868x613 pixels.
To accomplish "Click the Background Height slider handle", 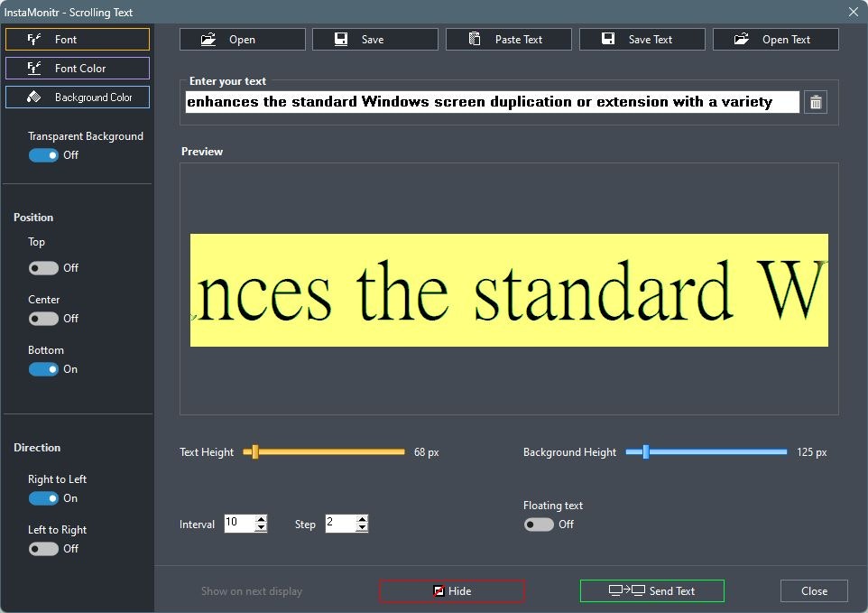I will point(645,452).
